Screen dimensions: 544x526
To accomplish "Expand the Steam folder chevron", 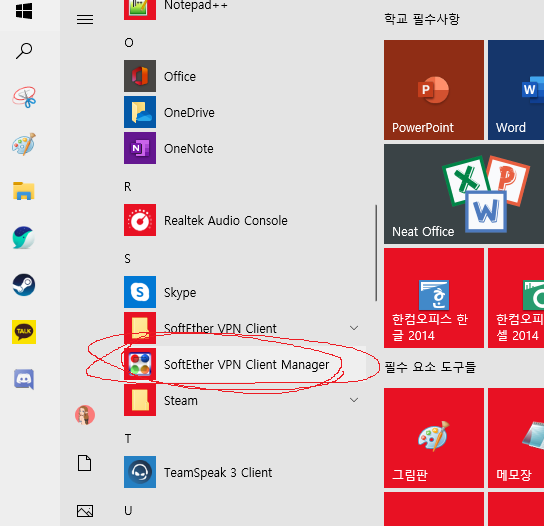I will point(354,400).
